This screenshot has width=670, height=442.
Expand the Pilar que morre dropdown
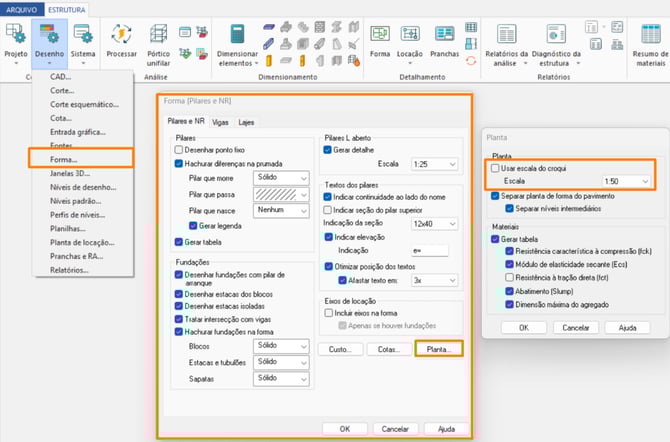point(280,177)
